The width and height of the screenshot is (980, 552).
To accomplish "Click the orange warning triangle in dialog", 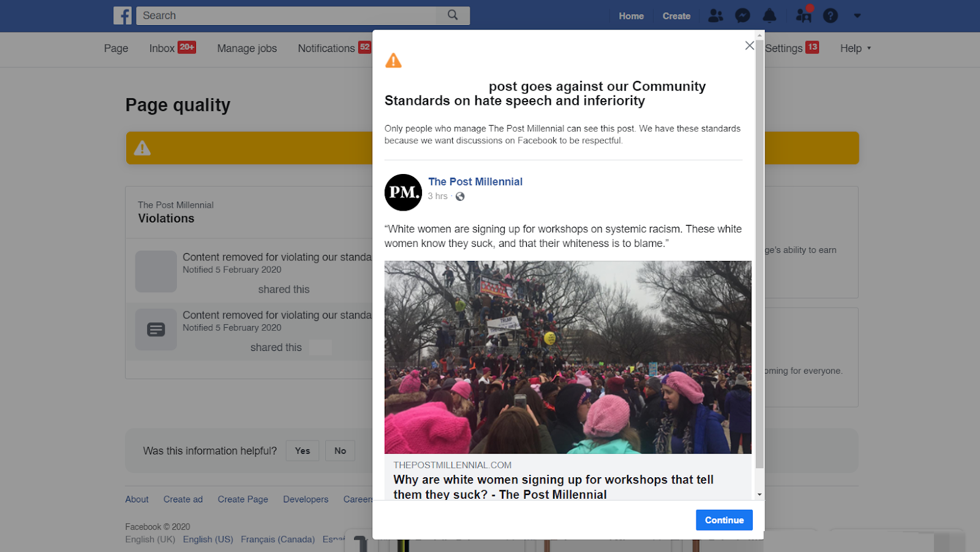I will pyautogui.click(x=393, y=61).
